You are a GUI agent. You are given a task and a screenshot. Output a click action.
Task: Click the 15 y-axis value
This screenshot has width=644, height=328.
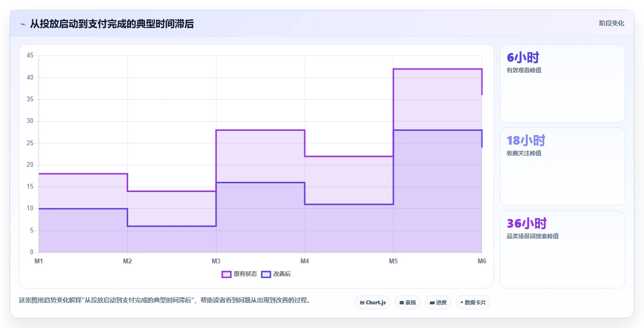pos(30,187)
